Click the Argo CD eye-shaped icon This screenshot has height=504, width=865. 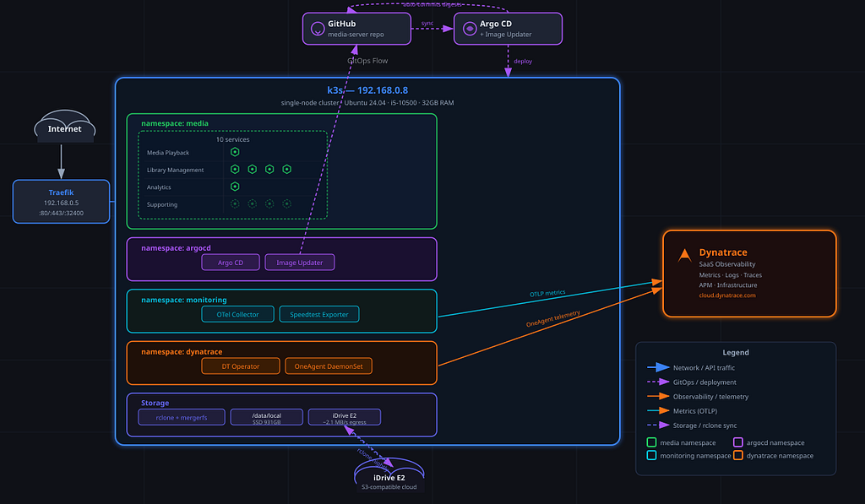click(x=470, y=29)
